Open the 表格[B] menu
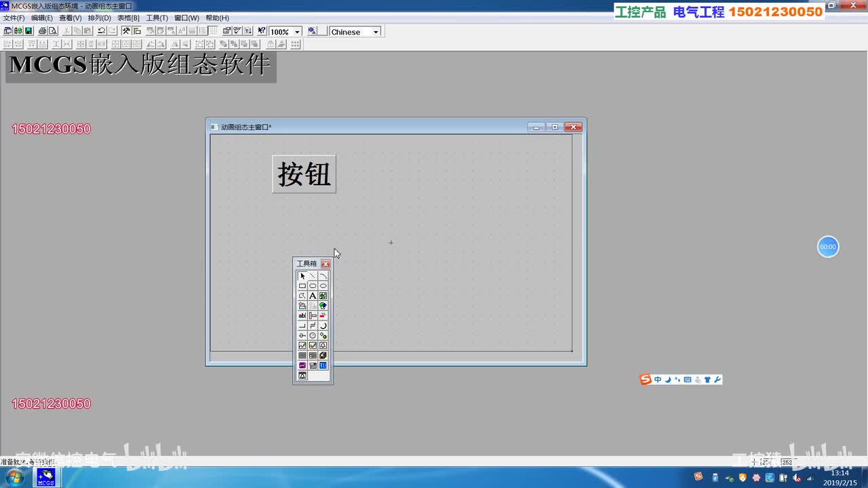 (128, 18)
